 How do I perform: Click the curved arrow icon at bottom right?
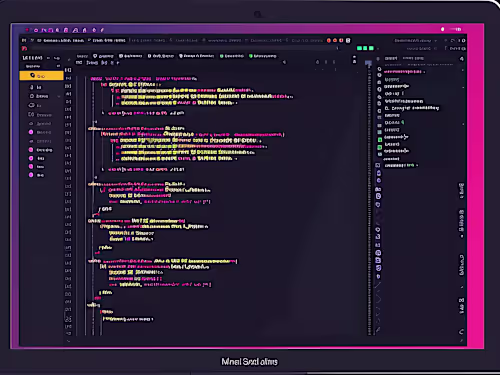point(461,332)
